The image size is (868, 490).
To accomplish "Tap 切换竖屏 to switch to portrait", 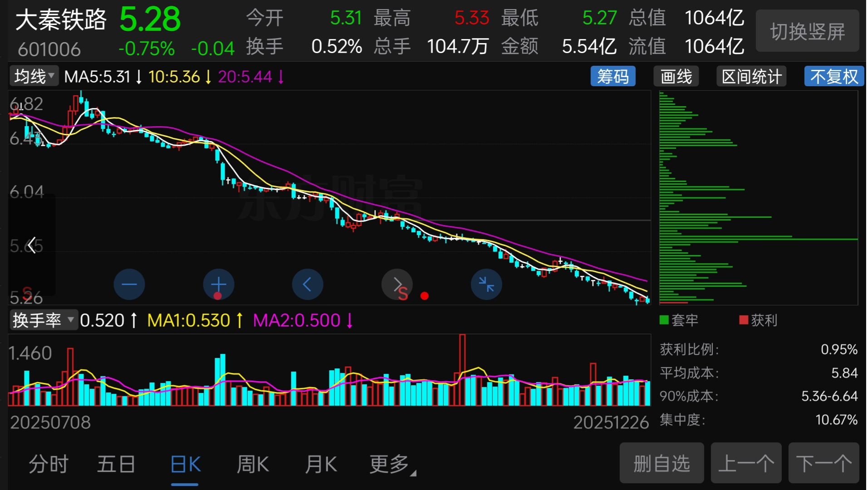I will [807, 31].
